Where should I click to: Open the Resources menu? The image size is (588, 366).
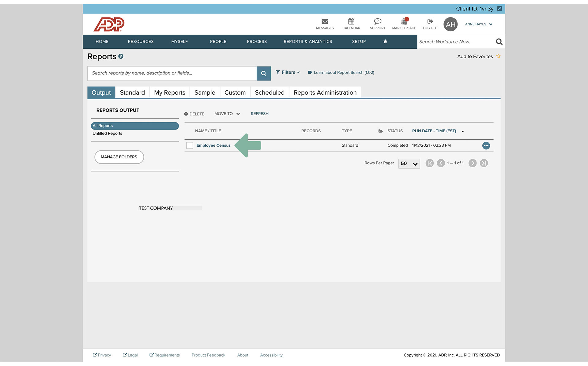[x=141, y=42]
